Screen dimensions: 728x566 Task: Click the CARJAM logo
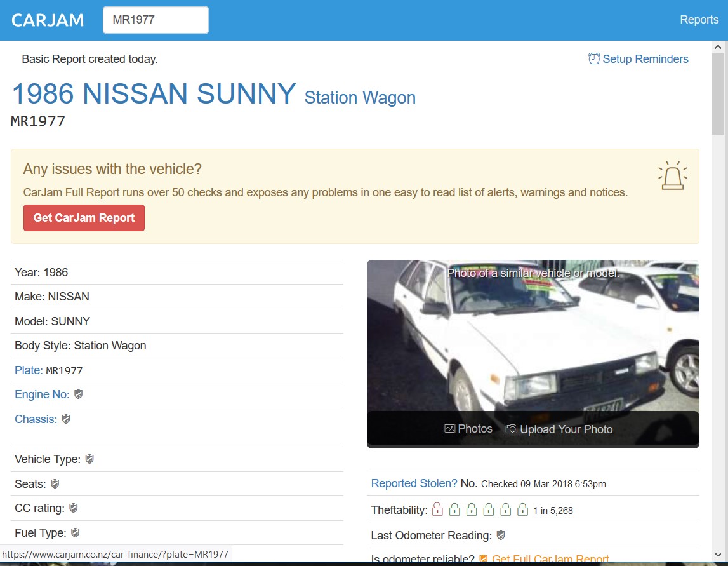(x=48, y=20)
